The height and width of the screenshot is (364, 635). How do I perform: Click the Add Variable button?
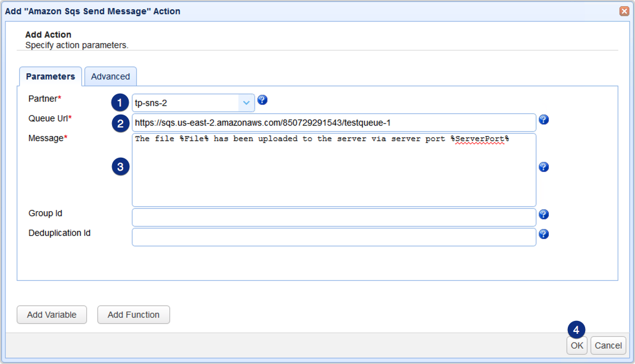point(52,314)
